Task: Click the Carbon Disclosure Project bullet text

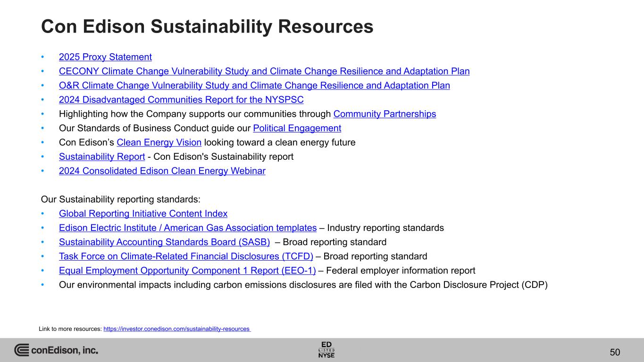Action: (303, 285)
